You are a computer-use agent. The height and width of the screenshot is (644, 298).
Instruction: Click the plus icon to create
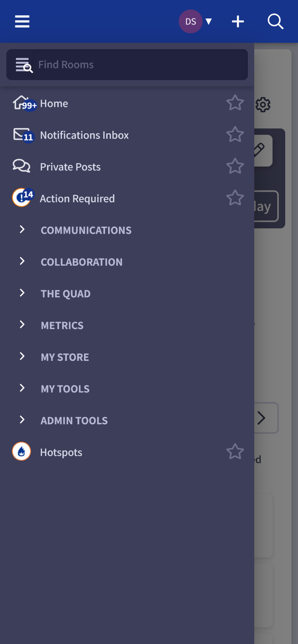[238, 22]
